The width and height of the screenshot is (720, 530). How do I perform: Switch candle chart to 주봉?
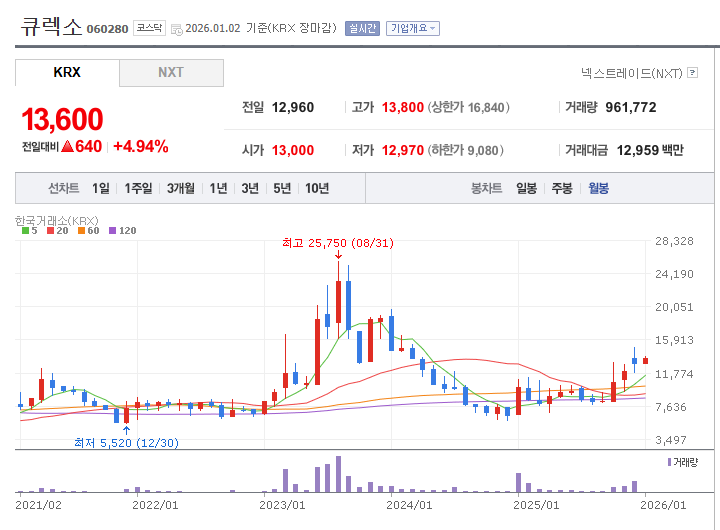pyautogui.click(x=562, y=188)
